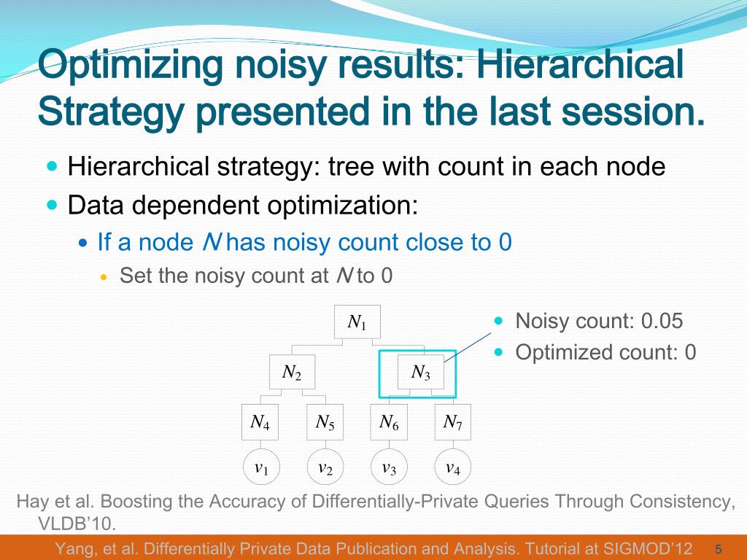Viewport: 747px width, 560px height.
Task: Select the N2 tree node
Action: [292, 372]
